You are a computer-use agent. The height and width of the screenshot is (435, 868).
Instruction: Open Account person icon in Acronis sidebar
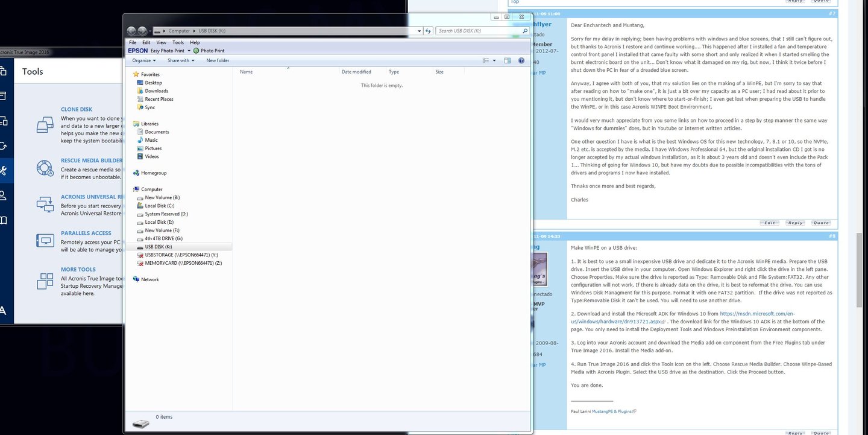click(x=3, y=195)
